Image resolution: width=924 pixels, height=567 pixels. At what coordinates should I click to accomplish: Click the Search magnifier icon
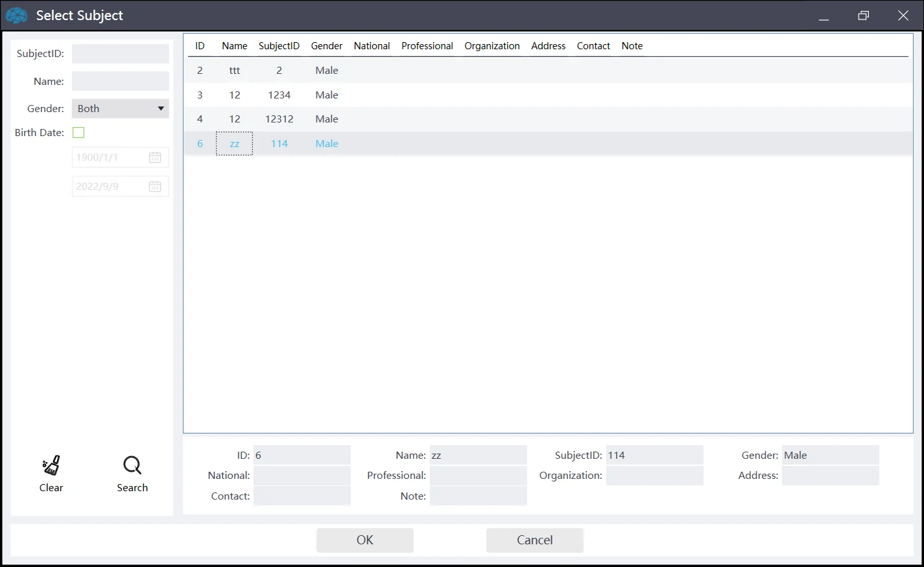(132, 465)
